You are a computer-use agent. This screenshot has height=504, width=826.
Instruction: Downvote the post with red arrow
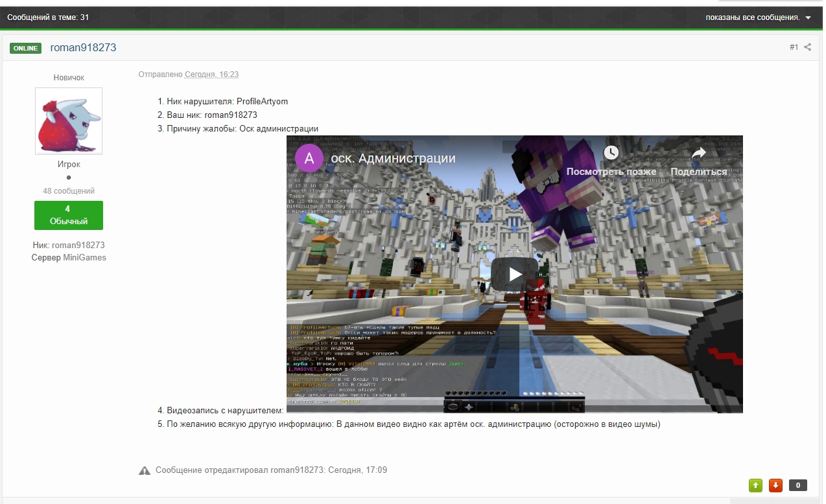click(x=775, y=485)
